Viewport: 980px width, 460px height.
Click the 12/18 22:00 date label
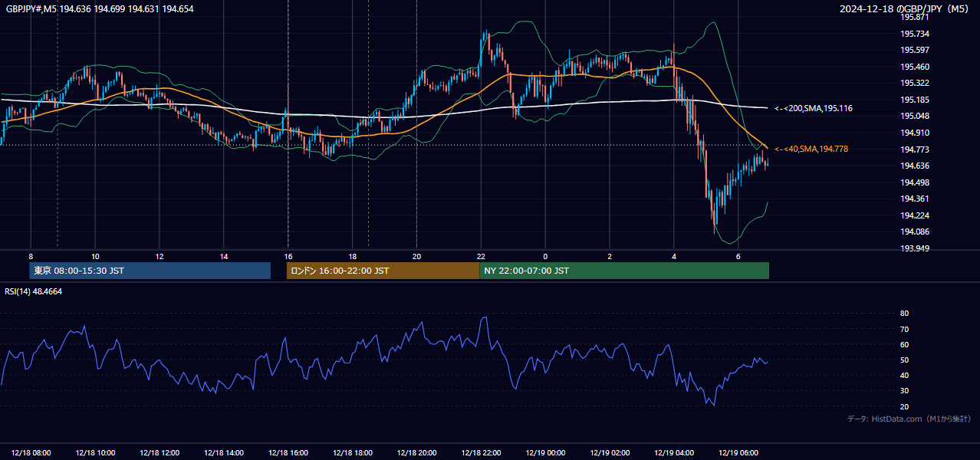pyautogui.click(x=482, y=453)
